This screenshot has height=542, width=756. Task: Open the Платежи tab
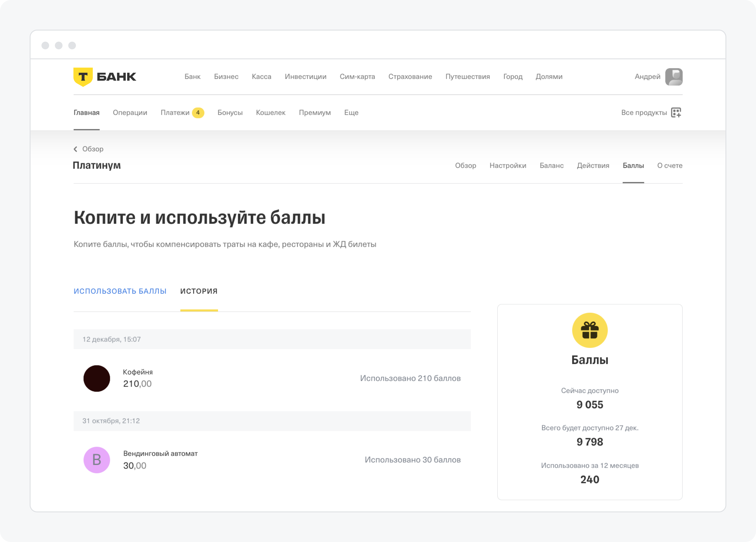pyautogui.click(x=175, y=113)
